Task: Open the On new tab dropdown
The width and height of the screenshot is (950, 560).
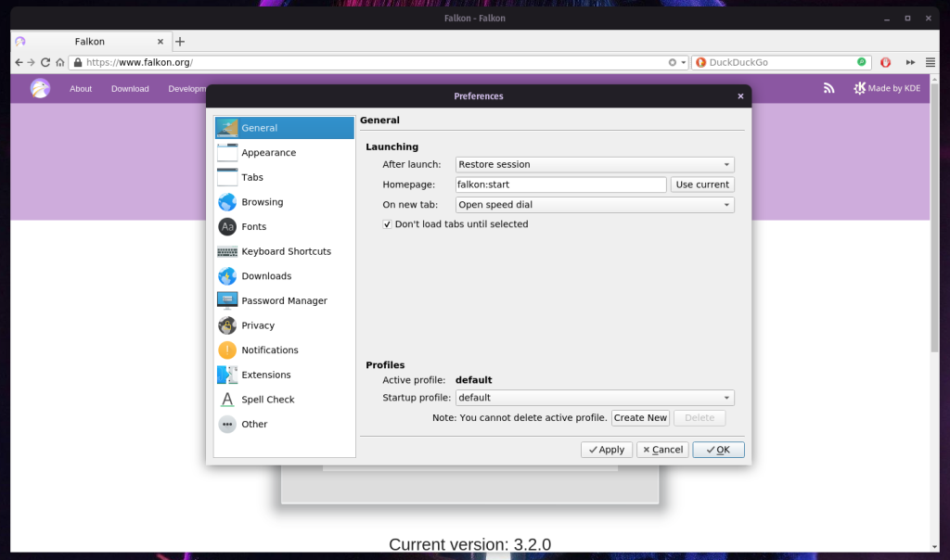Action: pyautogui.click(x=595, y=205)
